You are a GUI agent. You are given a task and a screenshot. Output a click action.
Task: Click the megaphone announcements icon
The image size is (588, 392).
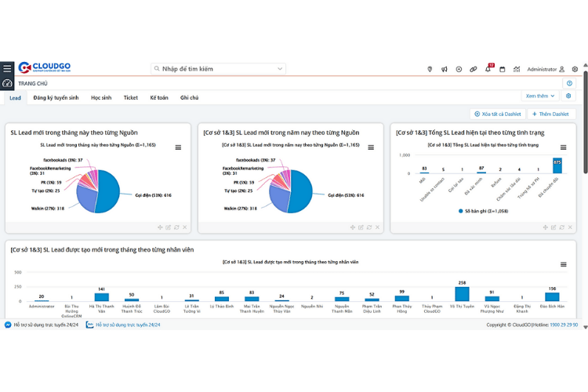[x=444, y=69]
